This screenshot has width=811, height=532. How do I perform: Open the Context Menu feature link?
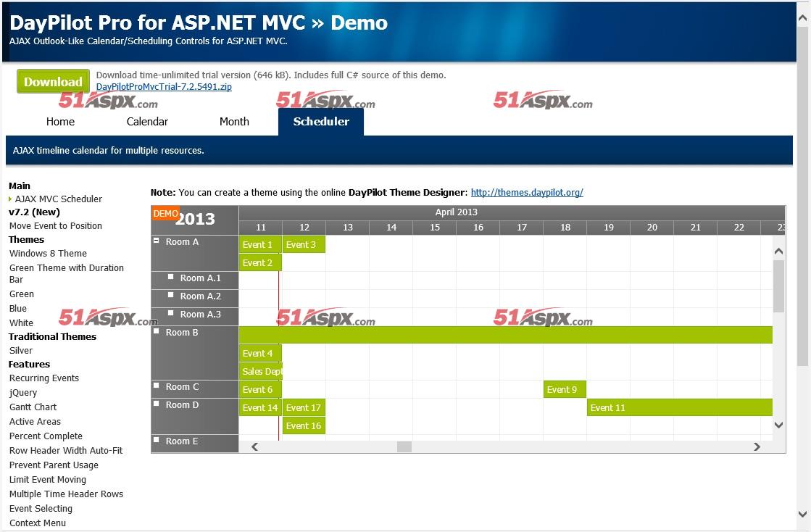click(x=38, y=523)
